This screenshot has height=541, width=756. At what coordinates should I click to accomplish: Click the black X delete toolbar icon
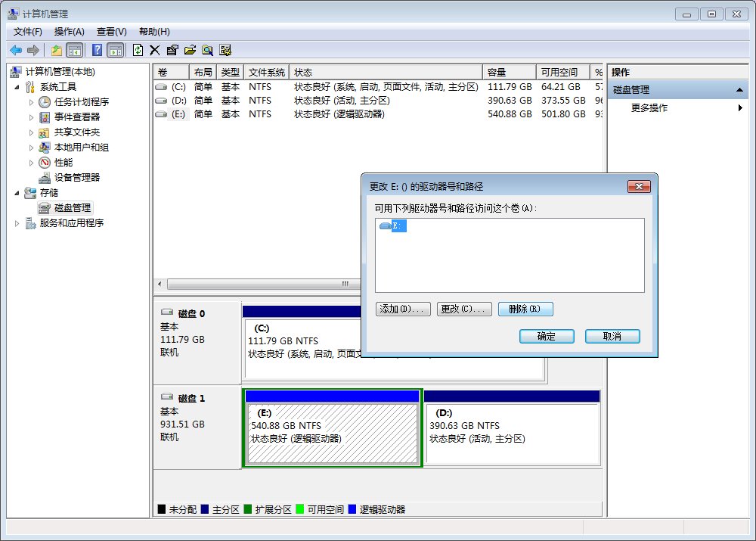tap(155, 50)
